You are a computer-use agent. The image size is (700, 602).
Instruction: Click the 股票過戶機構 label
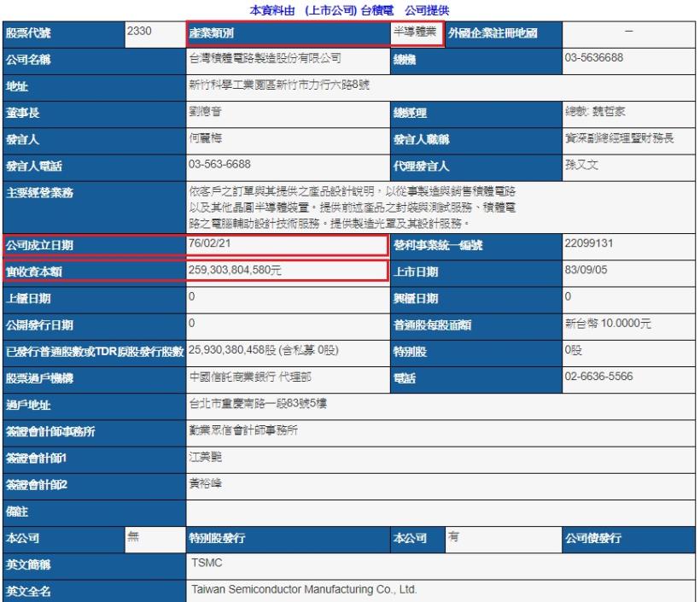(39, 379)
